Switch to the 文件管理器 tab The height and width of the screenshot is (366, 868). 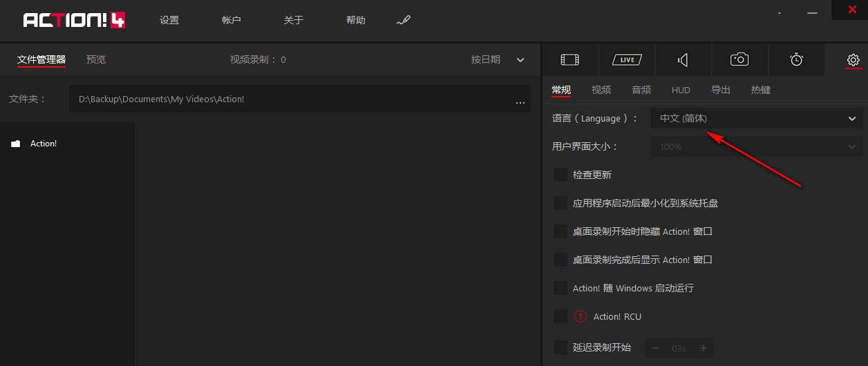click(41, 59)
